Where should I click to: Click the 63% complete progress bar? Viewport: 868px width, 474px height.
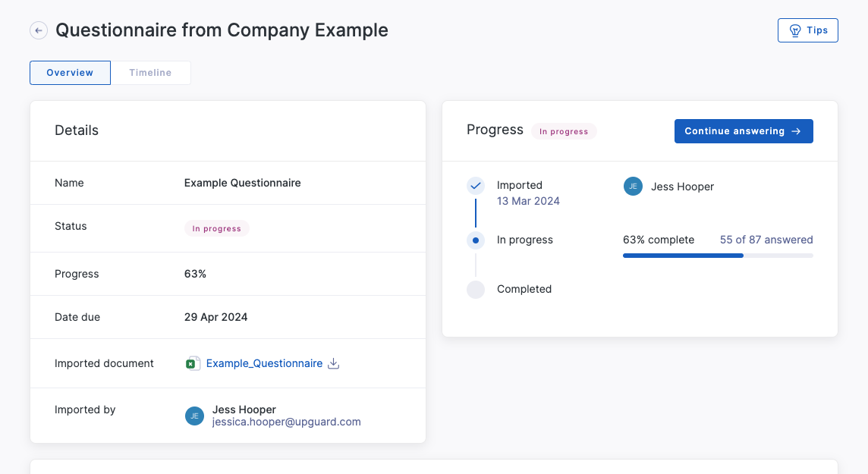(718, 256)
